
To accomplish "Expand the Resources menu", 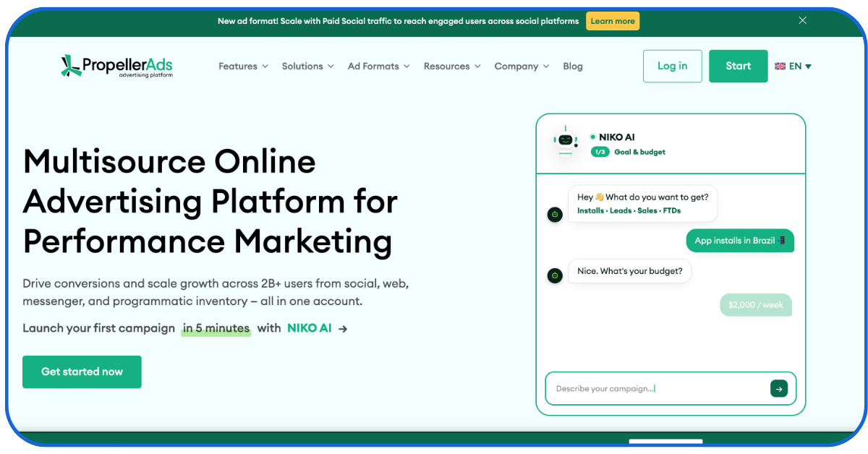I will click(452, 66).
